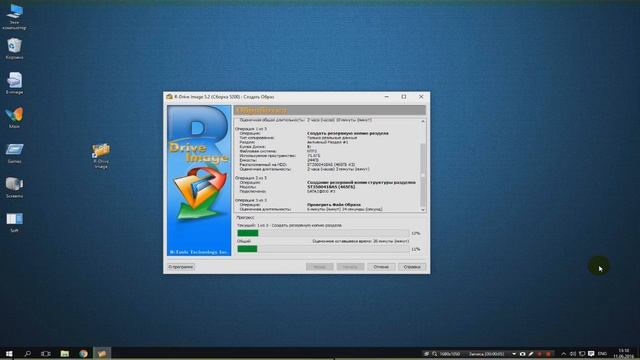Minimize the R-Drive Image window
640x360 pixels.
tap(387, 97)
